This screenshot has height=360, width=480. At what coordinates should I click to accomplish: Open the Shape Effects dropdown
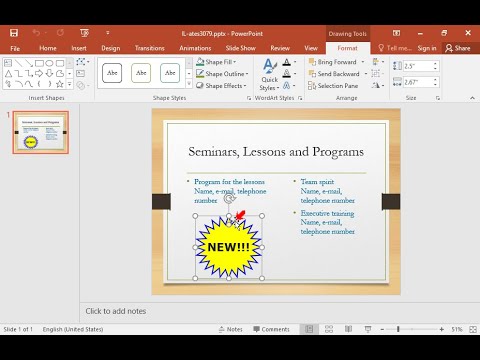221,86
